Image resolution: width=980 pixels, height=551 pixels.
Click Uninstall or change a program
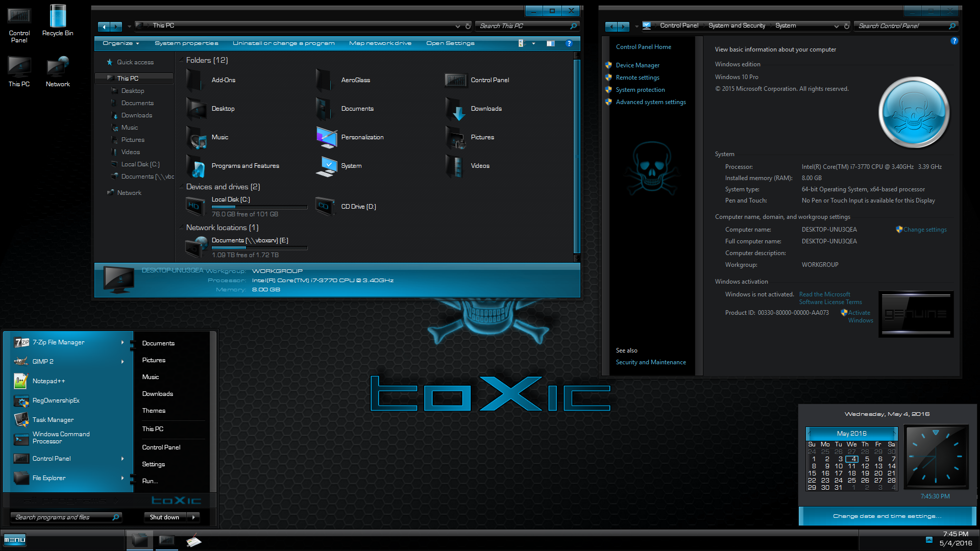[283, 43]
